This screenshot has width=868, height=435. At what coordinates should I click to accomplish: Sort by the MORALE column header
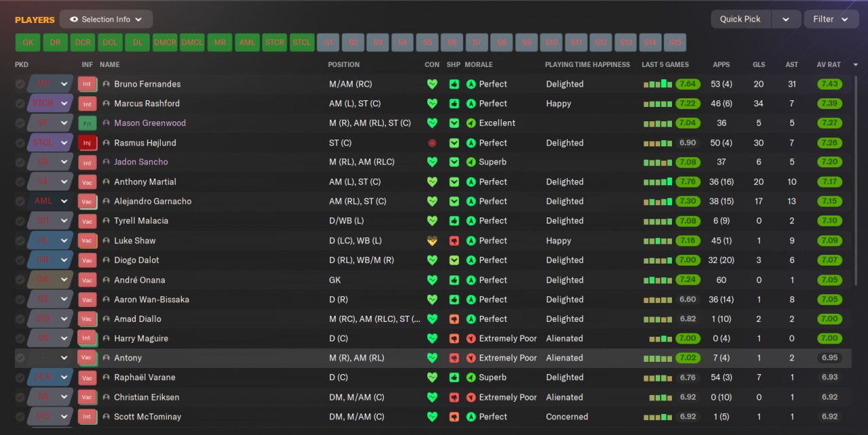click(x=479, y=65)
